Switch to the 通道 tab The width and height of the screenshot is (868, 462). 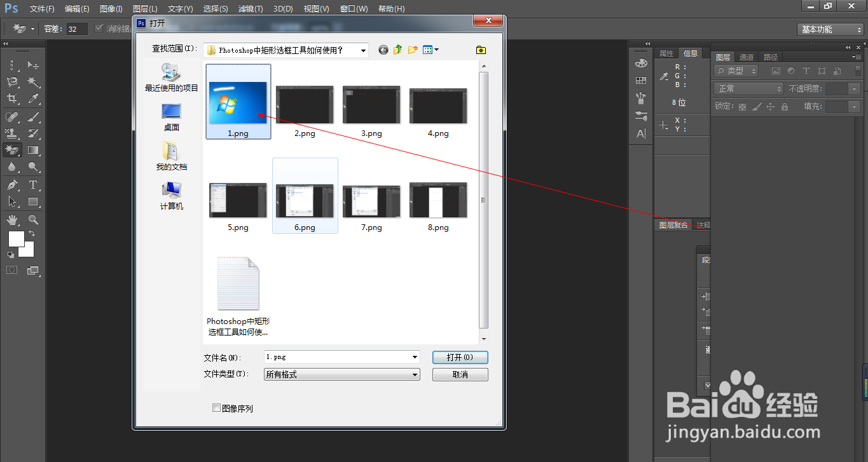click(x=746, y=57)
